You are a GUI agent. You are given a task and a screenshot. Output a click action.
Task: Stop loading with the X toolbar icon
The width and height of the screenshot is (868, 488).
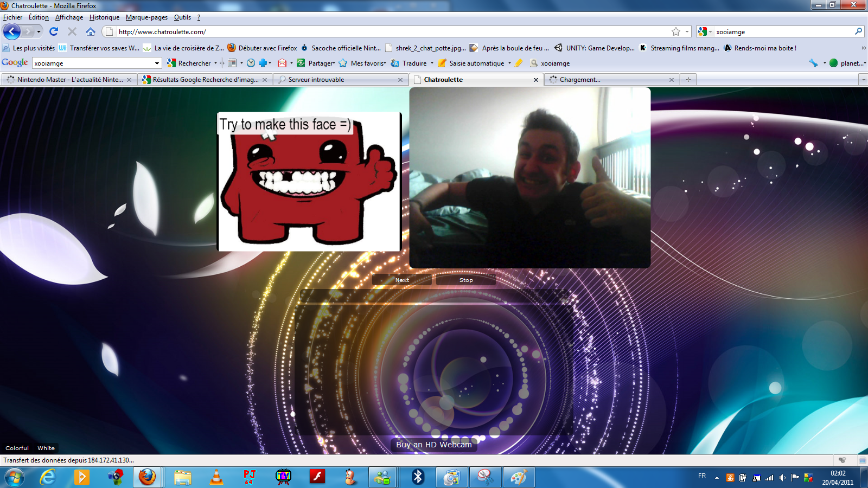coord(72,31)
